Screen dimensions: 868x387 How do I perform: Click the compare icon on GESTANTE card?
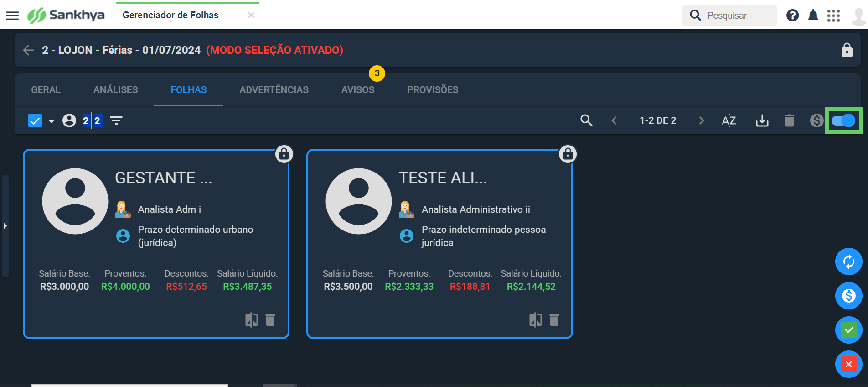click(251, 320)
